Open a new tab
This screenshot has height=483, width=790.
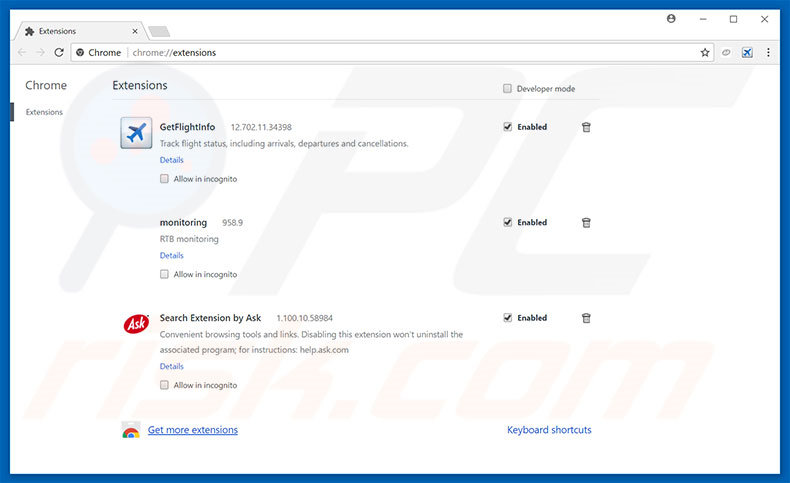click(x=159, y=31)
